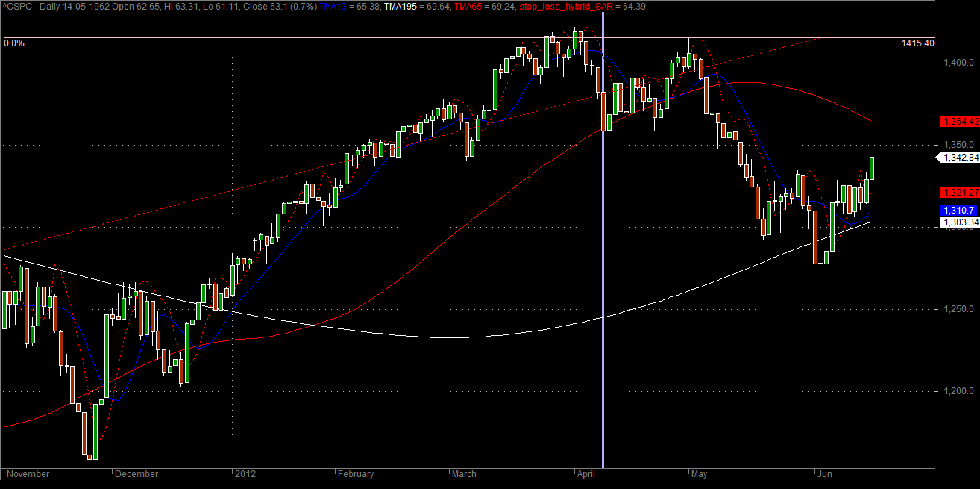This screenshot has width=980, height=489.
Task: Click the red 1,321.27 price tag
Action: coord(960,192)
